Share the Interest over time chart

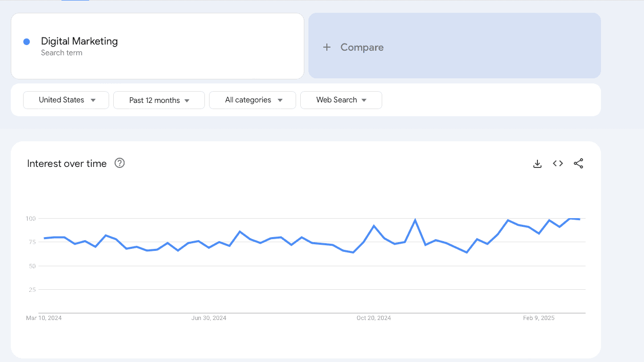point(578,164)
